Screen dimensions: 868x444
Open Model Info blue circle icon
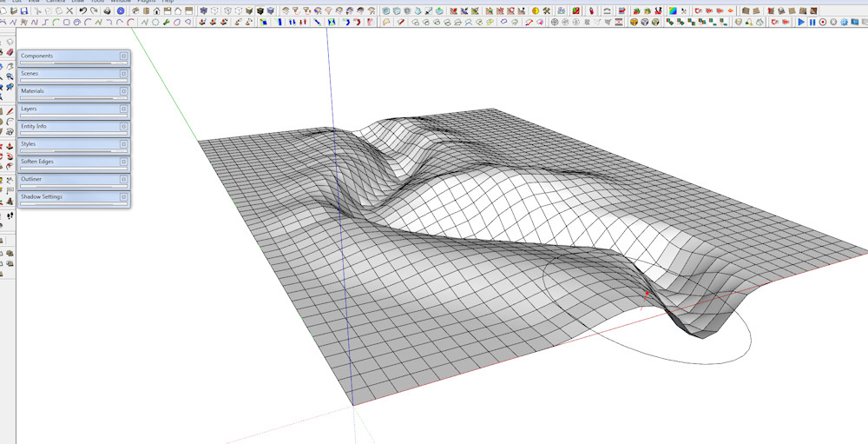pos(121,10)
